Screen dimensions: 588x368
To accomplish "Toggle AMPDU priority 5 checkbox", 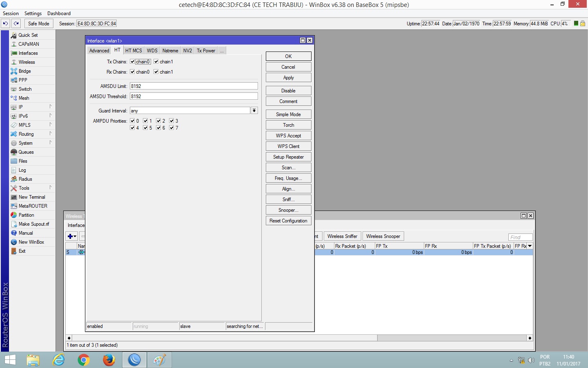I will click(x=145, y=128).
